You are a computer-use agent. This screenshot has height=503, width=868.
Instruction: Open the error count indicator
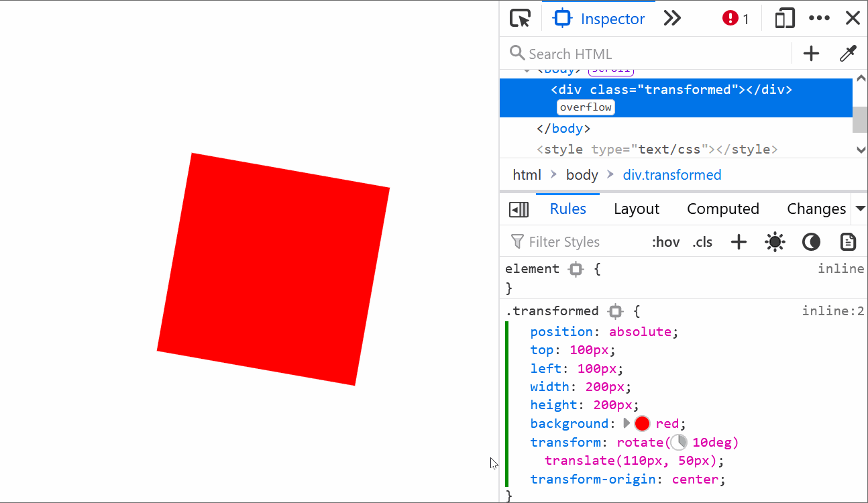(736, 19)
